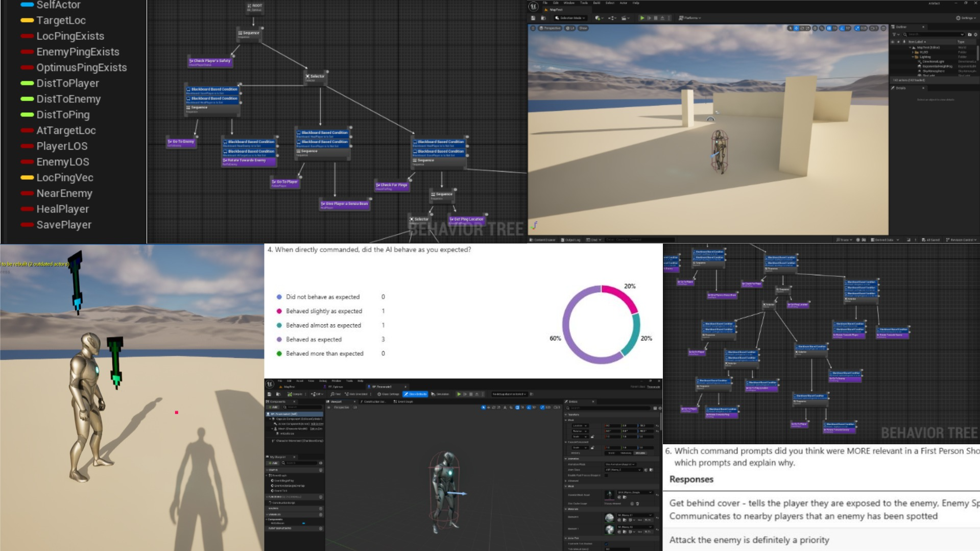Toggle the blue grid snapping button
This screenshot has height=551, width=980.
click(x=828, y=28)
